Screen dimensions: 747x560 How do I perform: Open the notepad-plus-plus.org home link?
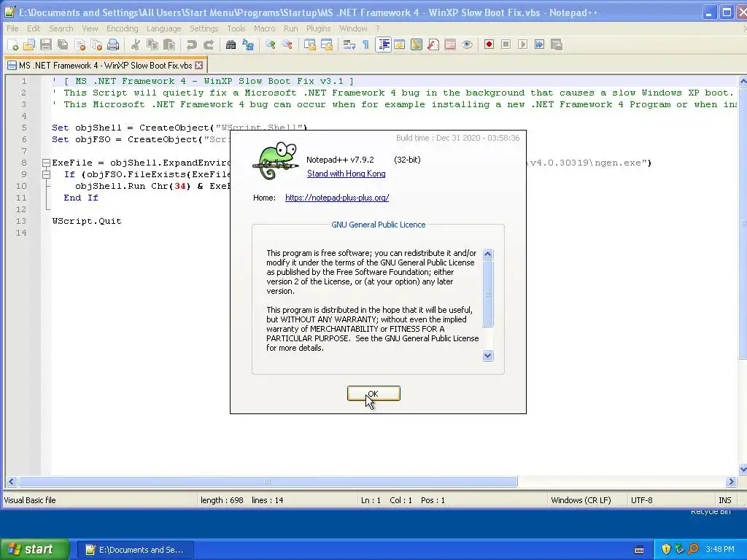tap(337, 198)
